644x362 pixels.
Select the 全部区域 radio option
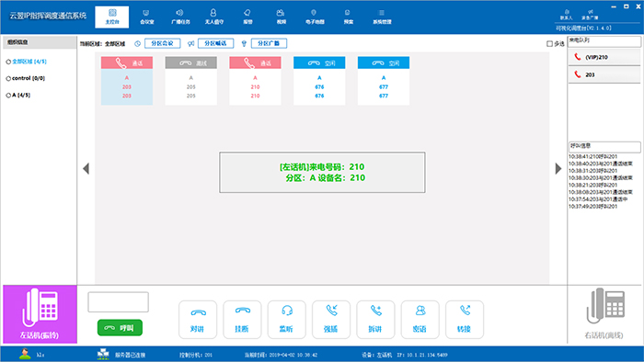[x=8, y=62]
